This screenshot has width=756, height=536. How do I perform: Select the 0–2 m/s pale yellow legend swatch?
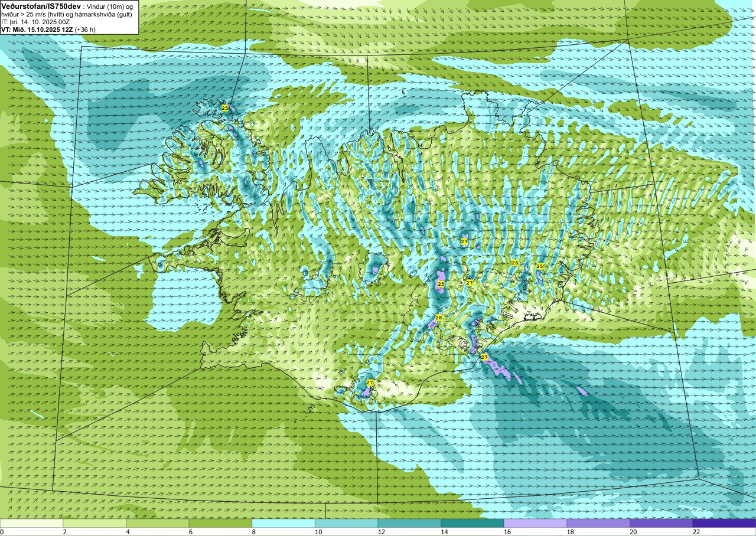(x=31, y=523)
